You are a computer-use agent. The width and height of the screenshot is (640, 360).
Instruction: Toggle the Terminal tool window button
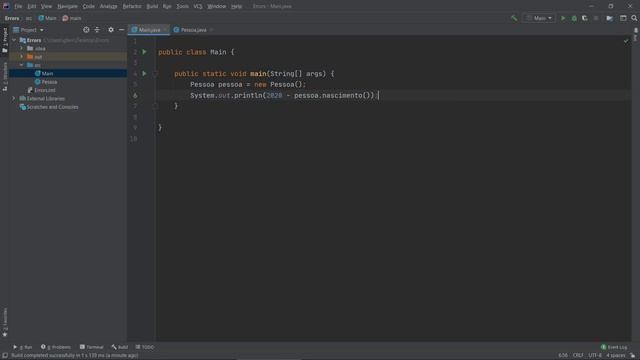pos(91,347)
